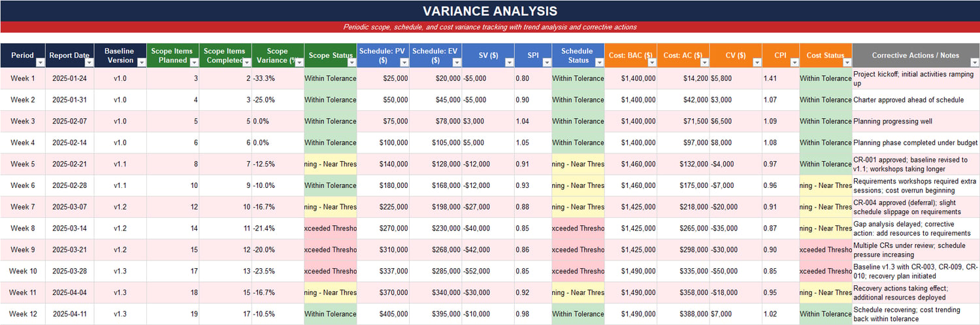Select the 'Planning progressing well' note
The image size is (980, 325).
pyautogui.click(x=916, y=121)
